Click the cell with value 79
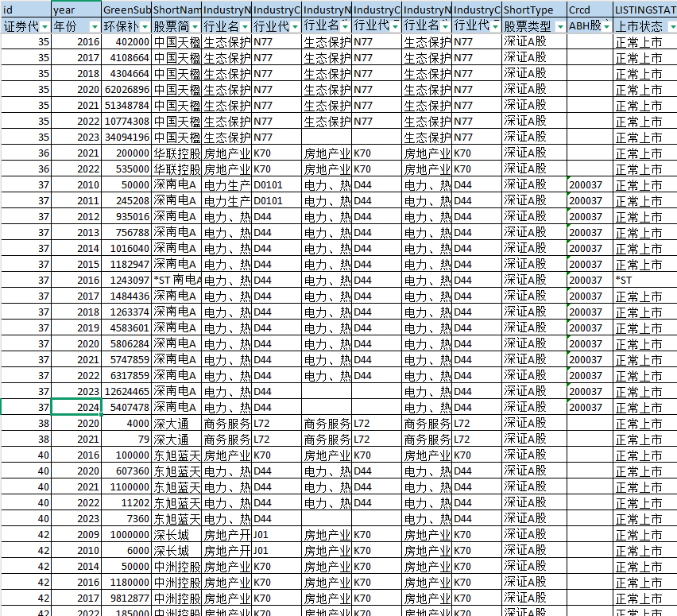The width and height of the screenshot is (677, 616). coord(126,440)
